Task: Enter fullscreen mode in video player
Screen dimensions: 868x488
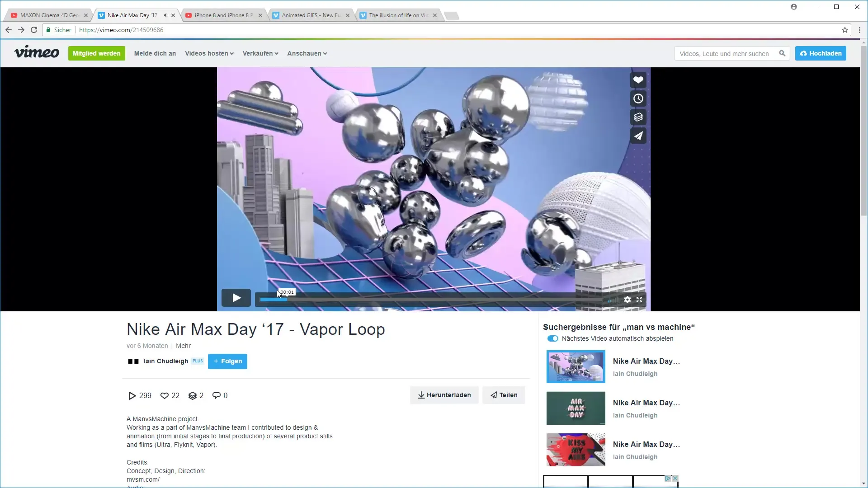Action: (639, 300)
